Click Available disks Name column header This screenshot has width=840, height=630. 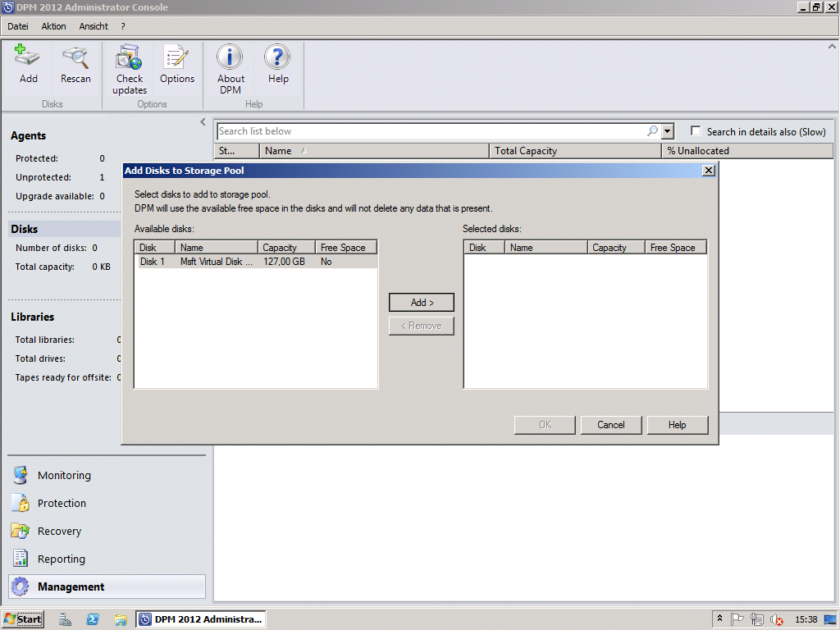(217, 248)
